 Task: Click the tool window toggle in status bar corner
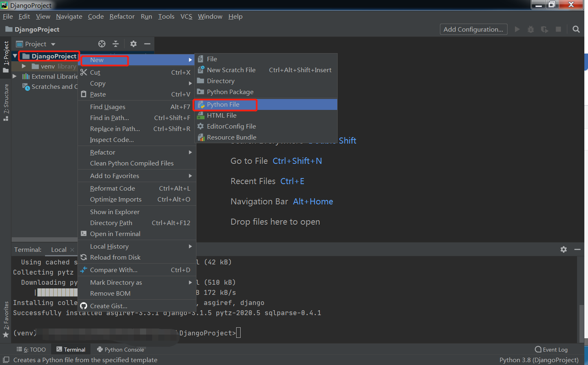click(x=6, y=360)
